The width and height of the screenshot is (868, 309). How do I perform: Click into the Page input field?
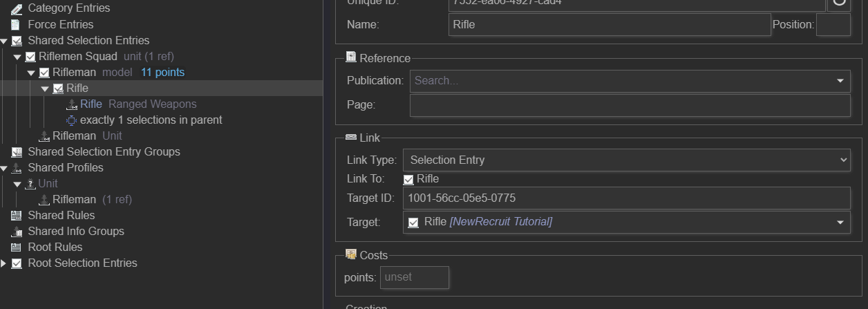630,105
